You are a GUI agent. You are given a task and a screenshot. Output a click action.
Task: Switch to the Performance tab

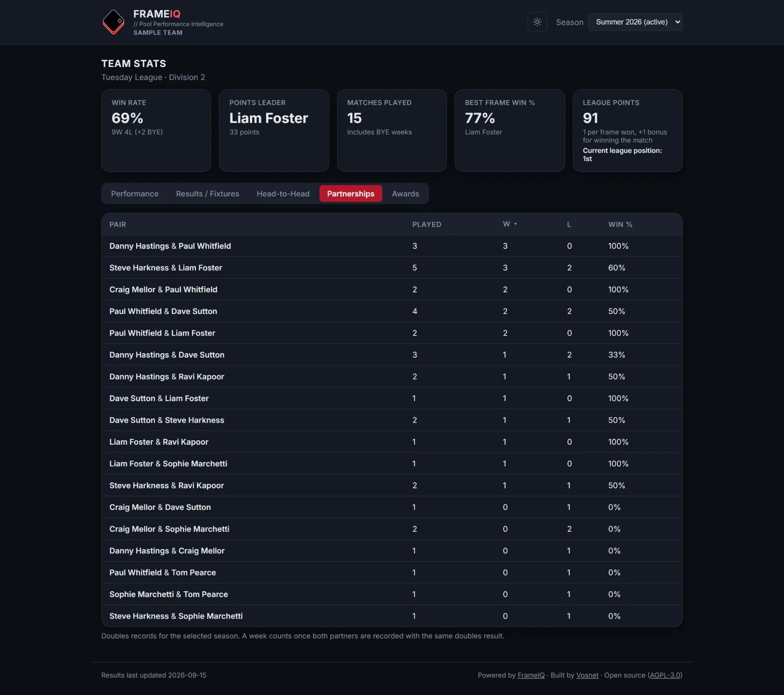(x=135, y=193)
